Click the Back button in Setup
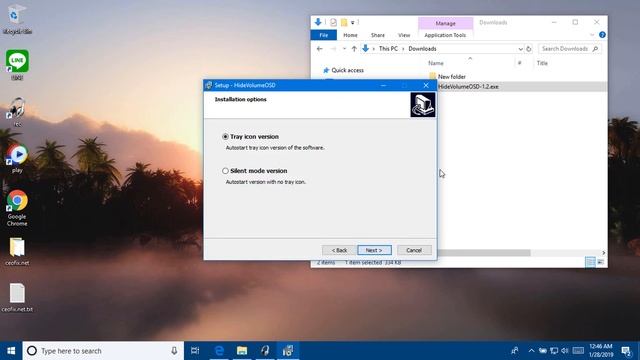Screen dimensions: 640x360 pos(339,250)
